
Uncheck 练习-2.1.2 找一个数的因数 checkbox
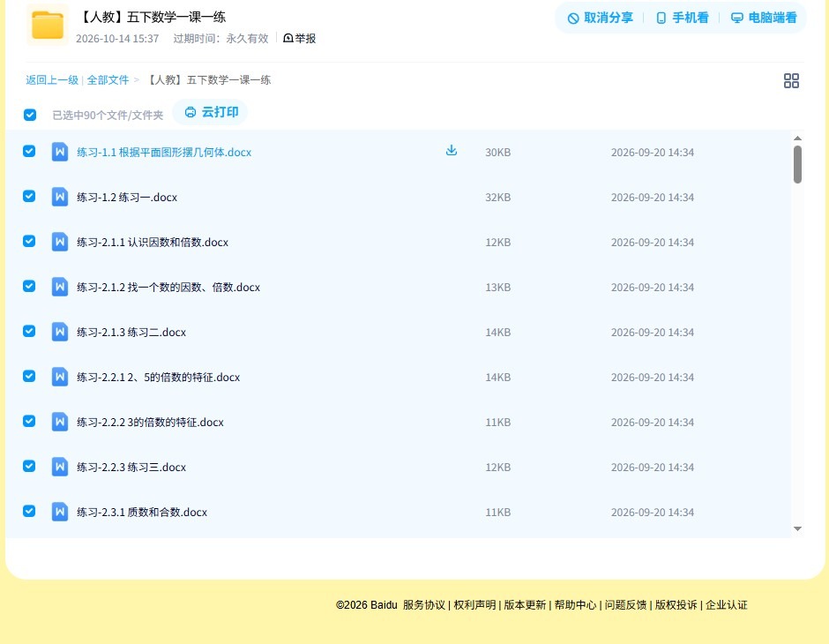(29, 286)
